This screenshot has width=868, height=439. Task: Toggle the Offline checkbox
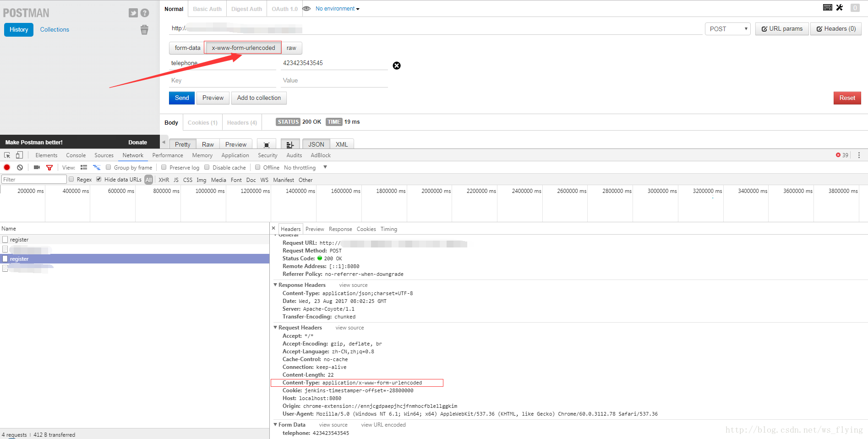click(258, 167)
